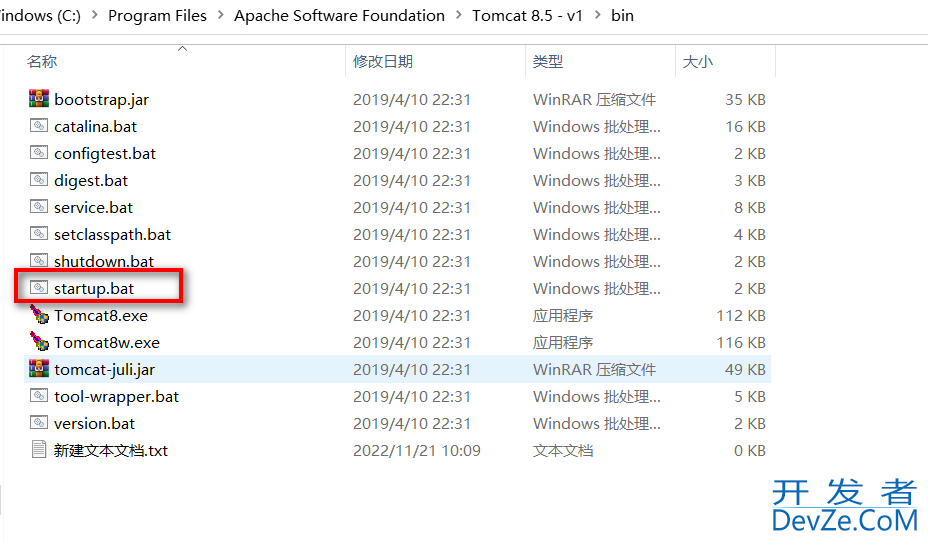The image size is (928, 542).
Task: Expand the chevron after Program Files
Action: [221, 15]
